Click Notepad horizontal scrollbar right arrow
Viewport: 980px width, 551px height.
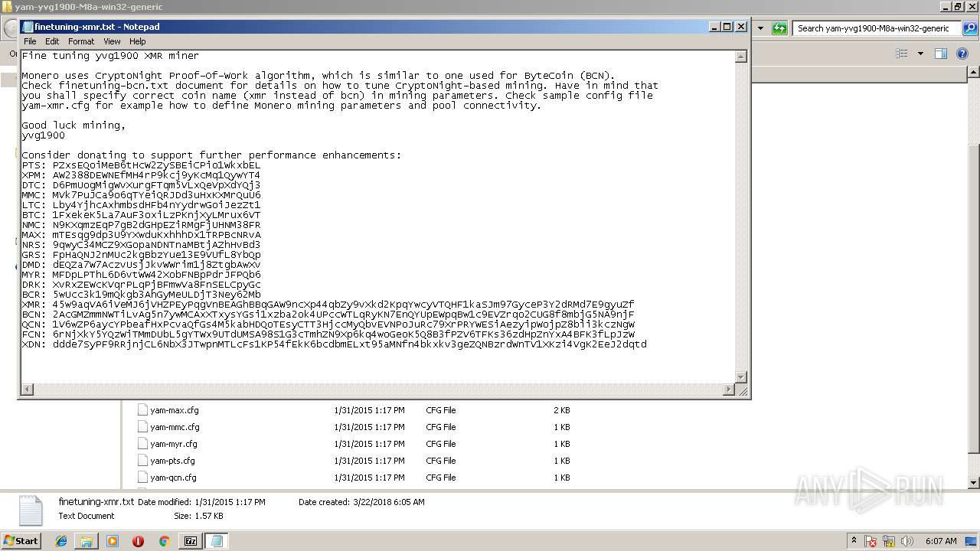click(729, 390)
